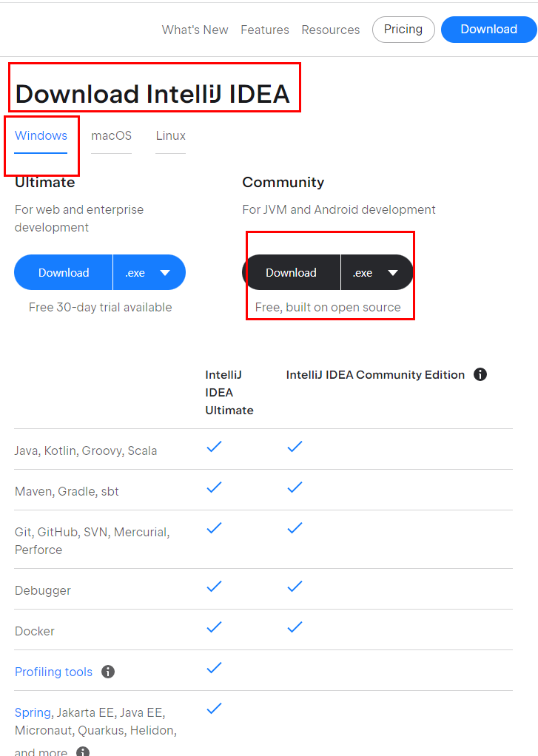Click the 'Community' section heading

pos(283,182)
